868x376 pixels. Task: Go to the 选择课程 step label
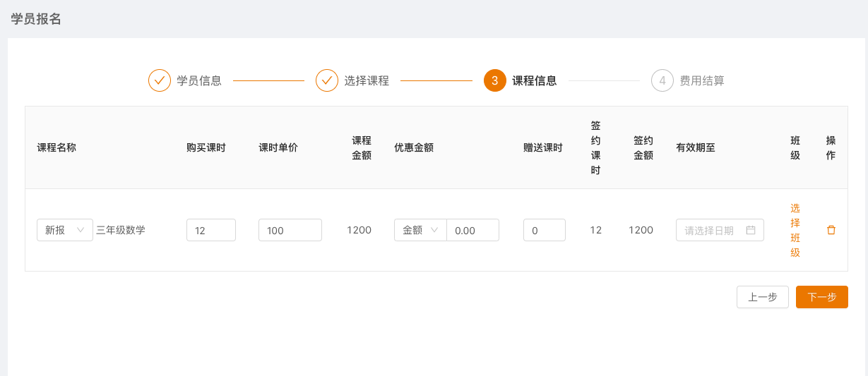(x=367, y=80)
